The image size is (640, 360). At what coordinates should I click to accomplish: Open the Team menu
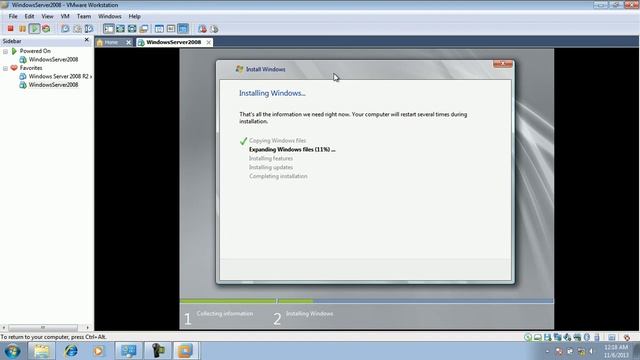84,16
